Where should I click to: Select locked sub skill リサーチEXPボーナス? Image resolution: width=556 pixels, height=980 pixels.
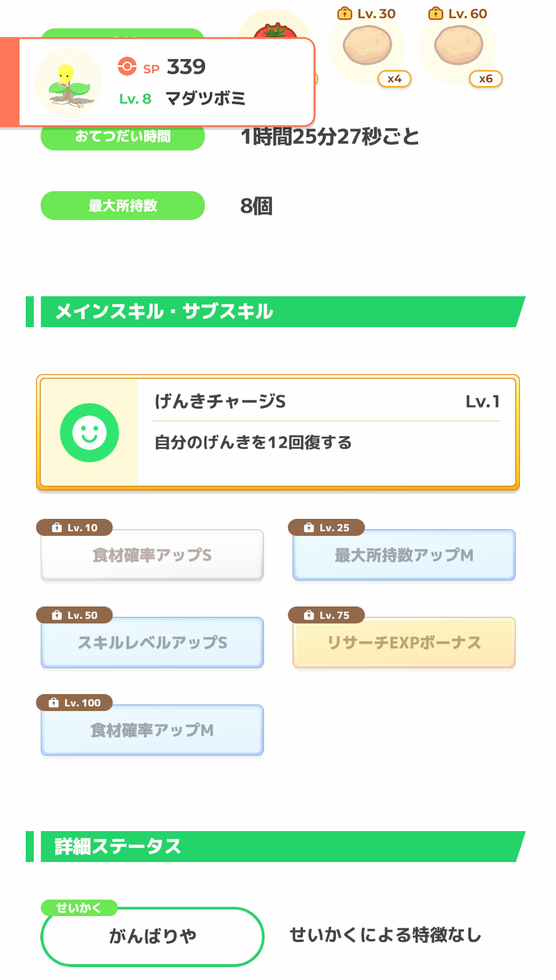click(404, 643)
